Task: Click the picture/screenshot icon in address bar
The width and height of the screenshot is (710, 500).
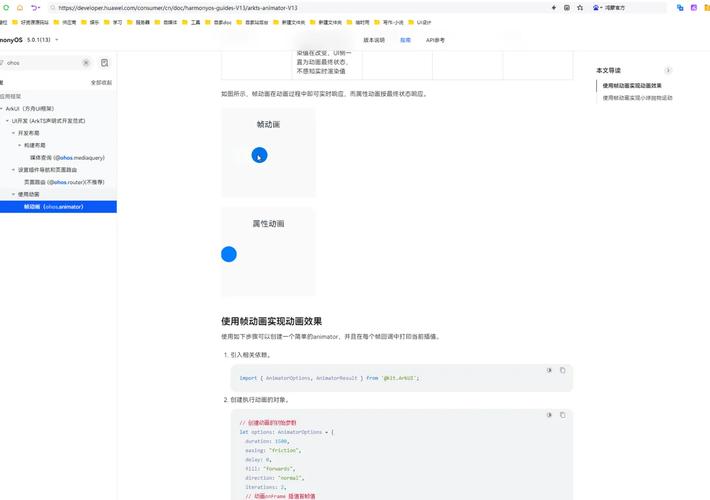Action: click(566, 8)
